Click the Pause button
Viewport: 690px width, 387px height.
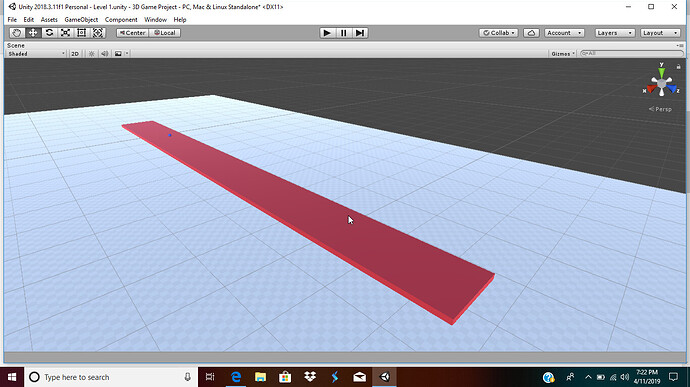[x=343, y=33]
